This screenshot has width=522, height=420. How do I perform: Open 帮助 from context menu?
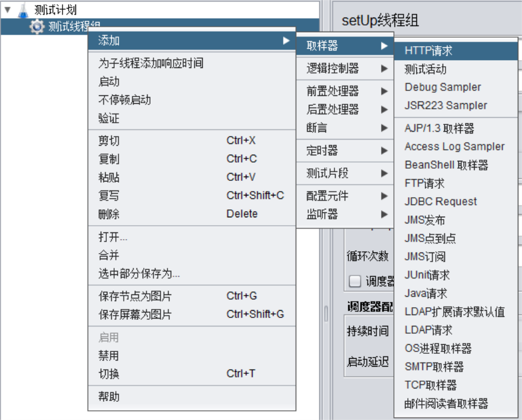pos(192,397)
